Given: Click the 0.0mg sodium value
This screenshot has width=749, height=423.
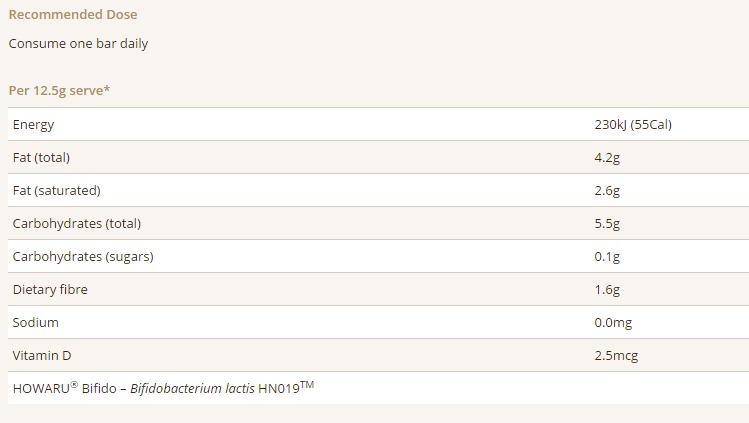Looking at the screenshot, I should (613, 323).
